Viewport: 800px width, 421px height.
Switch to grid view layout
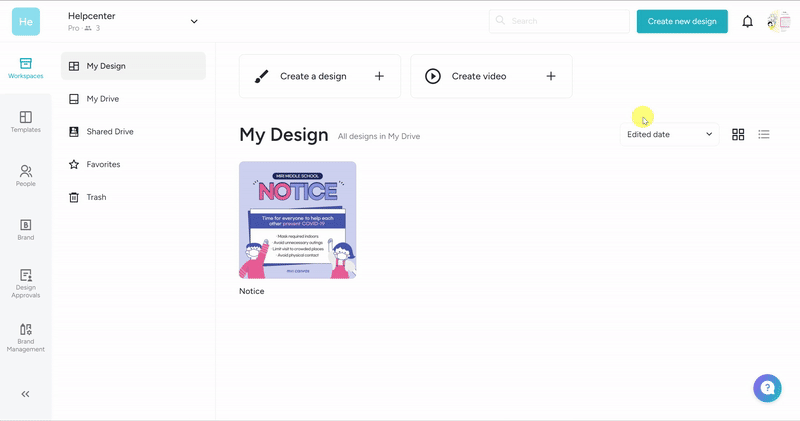point(738,134)
